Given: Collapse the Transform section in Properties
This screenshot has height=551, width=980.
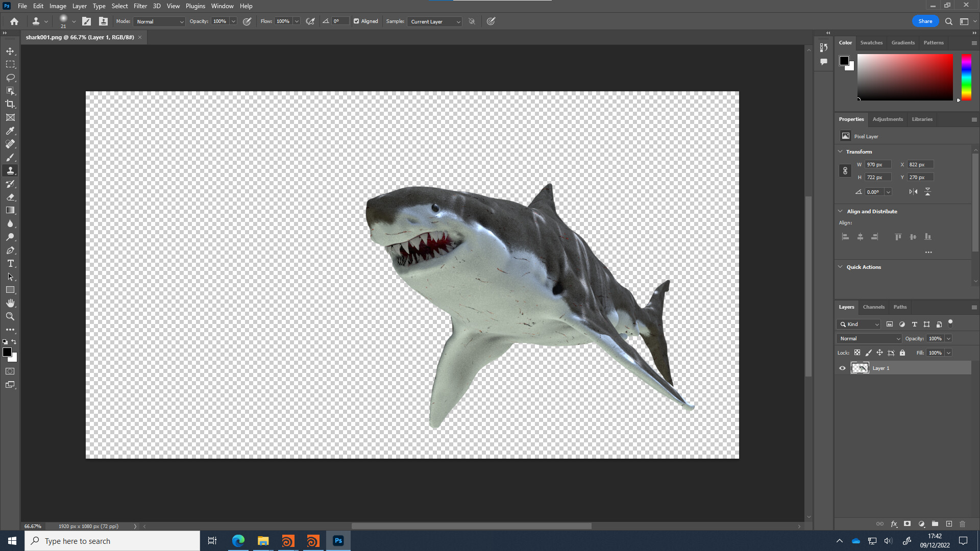Looking at the screenshot, I should tap(841, 152).
